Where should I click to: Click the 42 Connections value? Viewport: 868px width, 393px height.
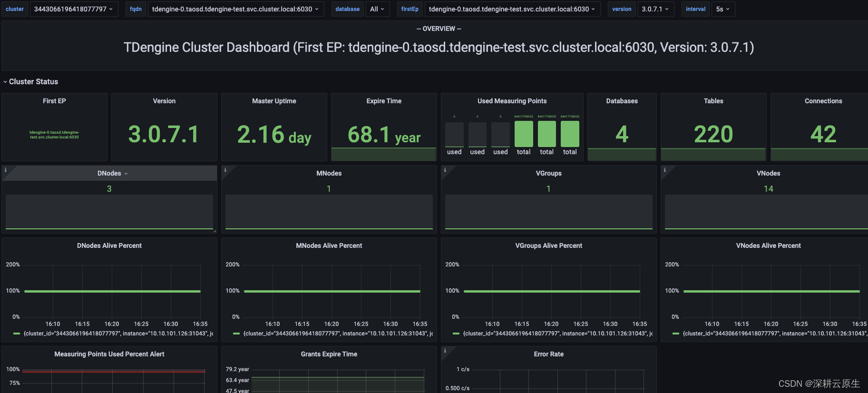point(823,134)
